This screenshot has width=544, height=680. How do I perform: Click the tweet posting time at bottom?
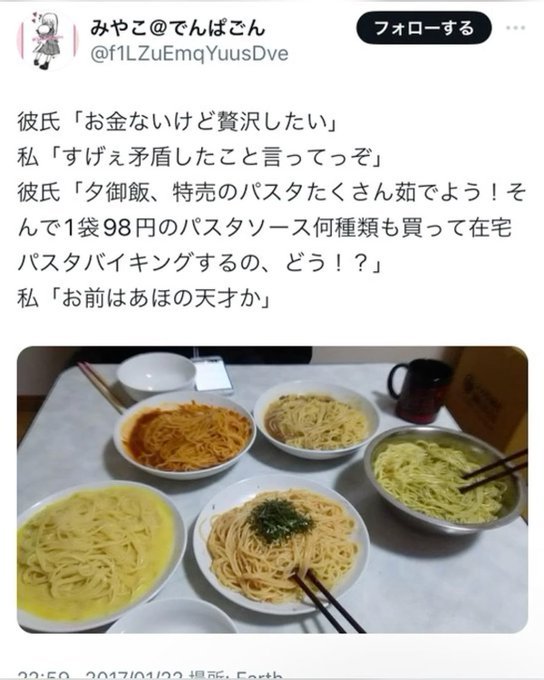tap(45, 676)
